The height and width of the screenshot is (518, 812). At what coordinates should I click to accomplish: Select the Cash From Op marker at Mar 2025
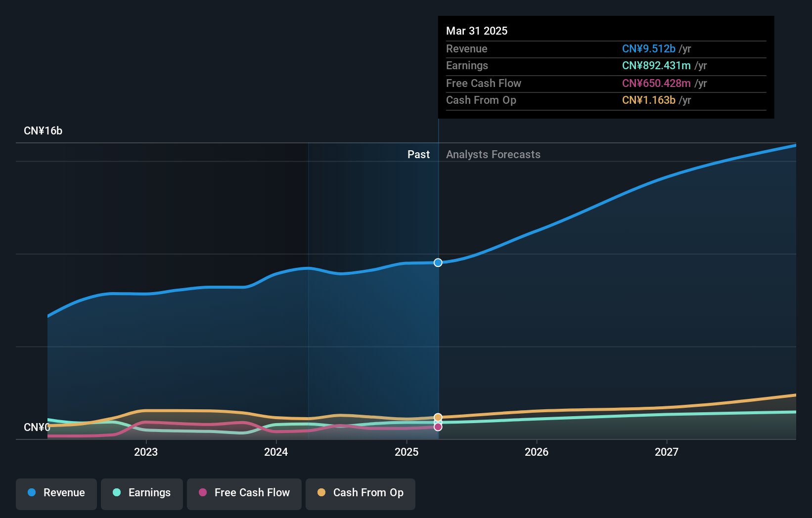point(438,418)
